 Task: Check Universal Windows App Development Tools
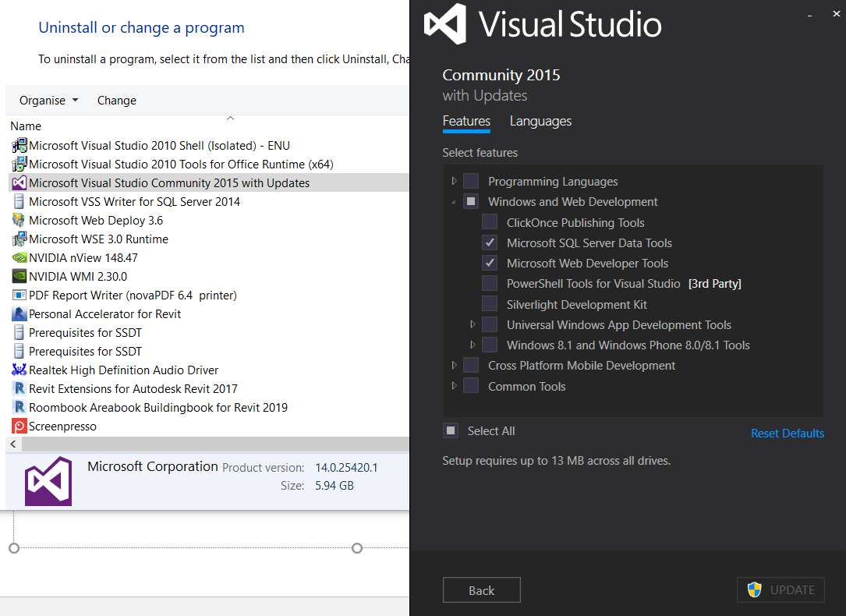pos(490,324)
